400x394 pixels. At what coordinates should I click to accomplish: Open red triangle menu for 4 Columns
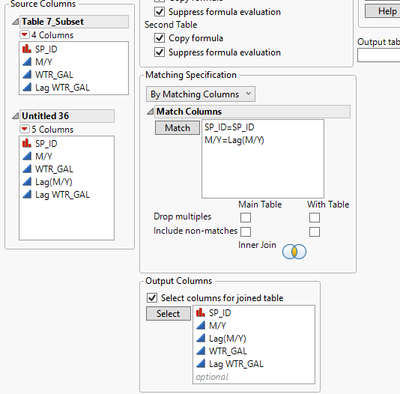coord(24,35)
